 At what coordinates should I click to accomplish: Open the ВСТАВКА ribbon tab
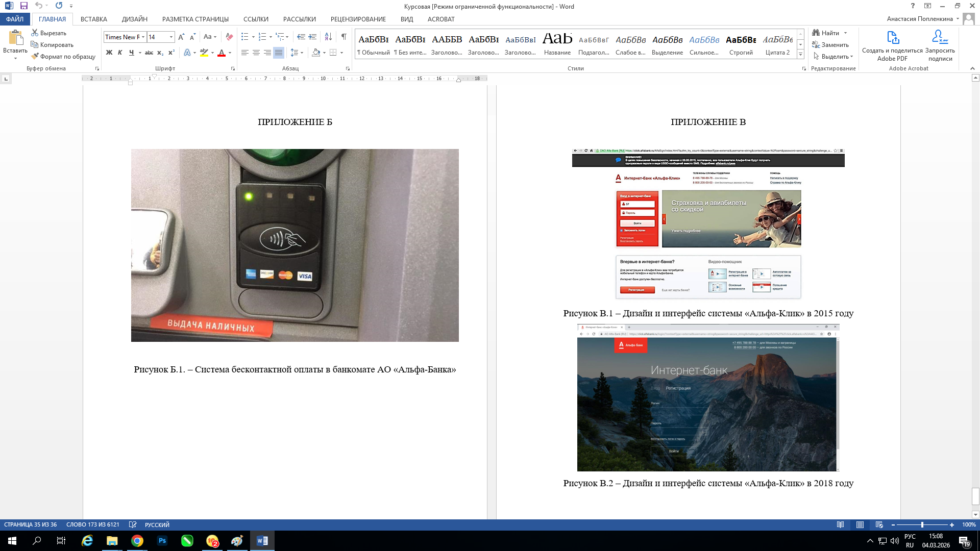[93, 19]
